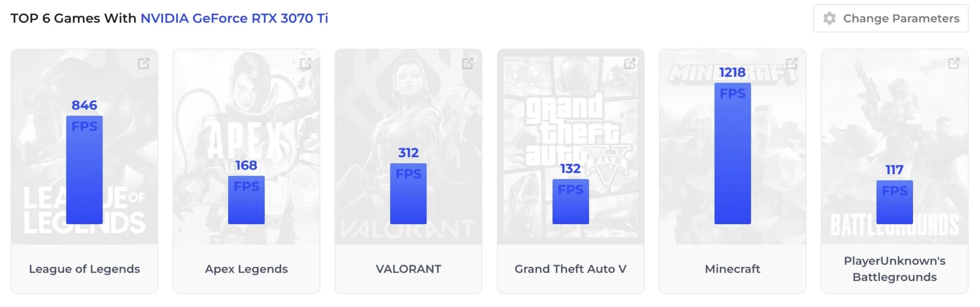
Task: Click the 846 FPS bar for League of Legends
Action: [x=84, y=170]
